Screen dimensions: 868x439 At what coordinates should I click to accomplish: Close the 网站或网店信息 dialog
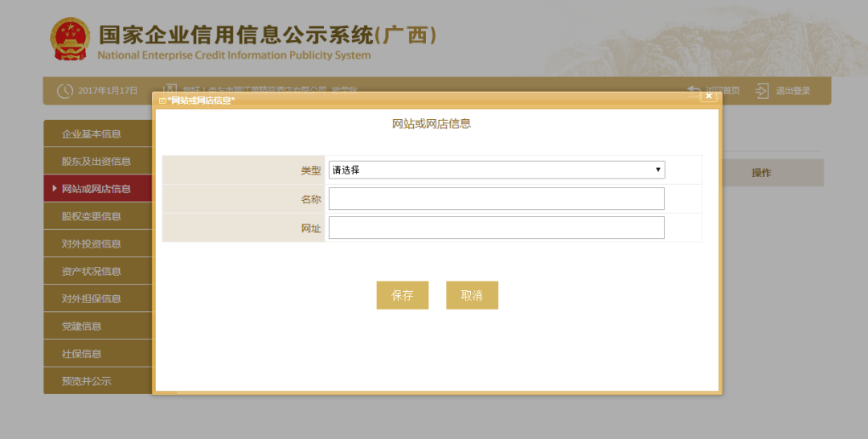click(x=709, y=96)
